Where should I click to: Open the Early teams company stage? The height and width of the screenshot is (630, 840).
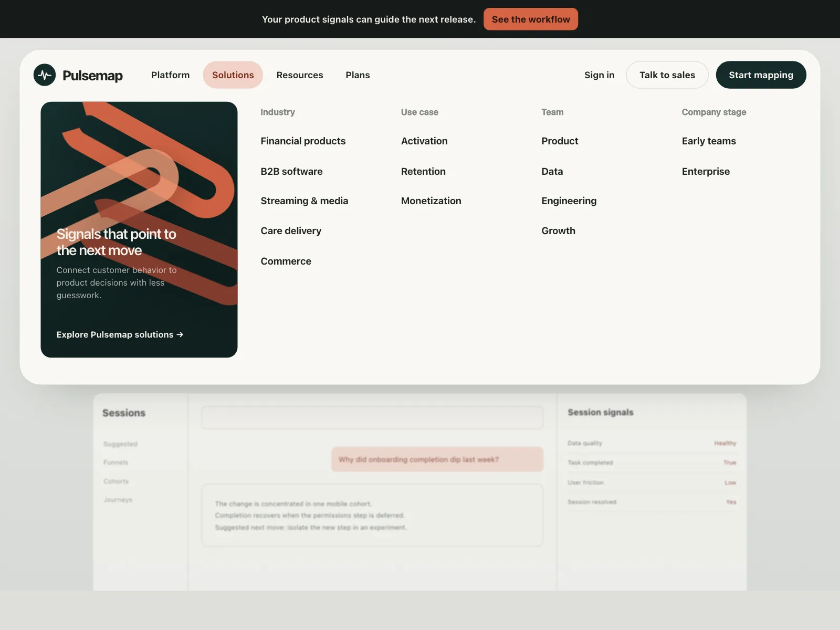(x=709, y=141)
